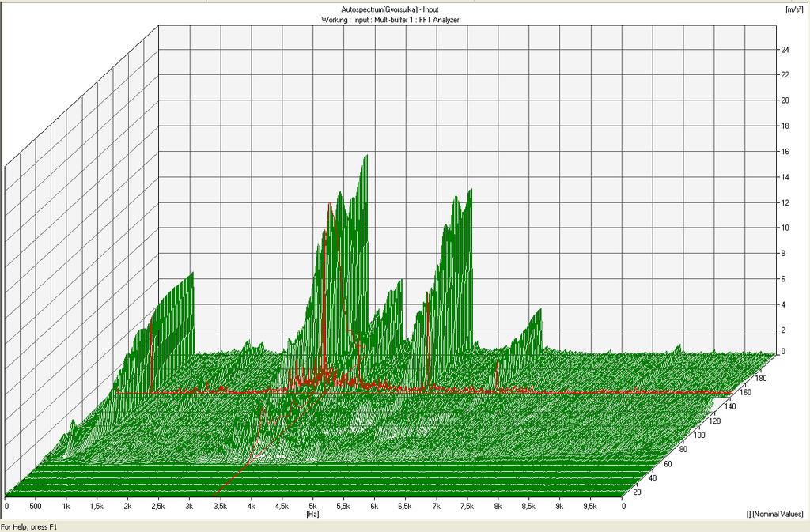Click the 500 frequency axis tick label

[35, 506]
